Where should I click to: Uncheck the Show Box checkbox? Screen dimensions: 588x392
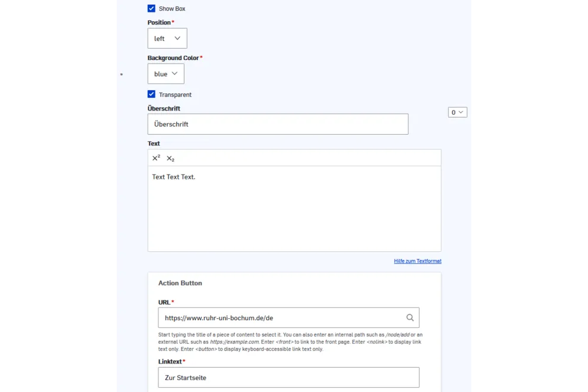click(x=152, y=8)
